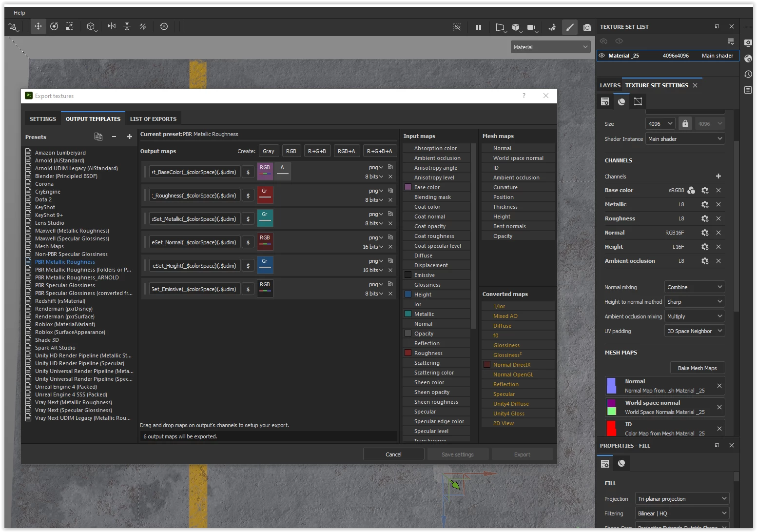Open Metallic channel gear settings

point(705,204)
